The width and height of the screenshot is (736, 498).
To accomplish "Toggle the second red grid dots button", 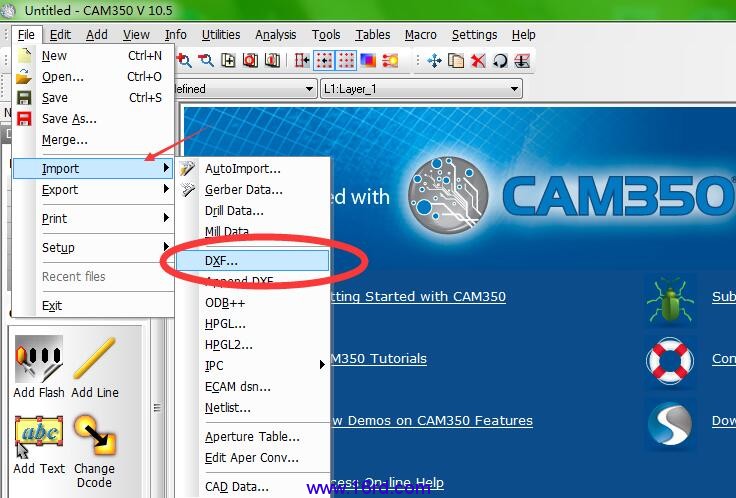I will click(346, 61).
